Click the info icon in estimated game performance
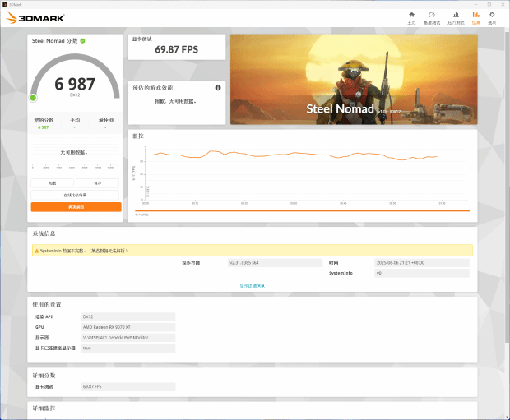510x420 pixels. tap(218, 88)
